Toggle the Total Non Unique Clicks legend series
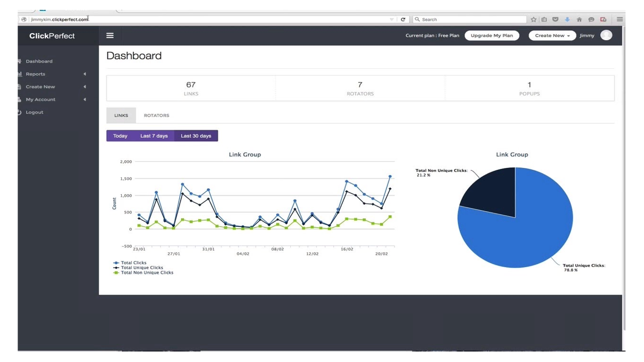The height and width of the screenshot is (362, 644). (x=143, y=273)
